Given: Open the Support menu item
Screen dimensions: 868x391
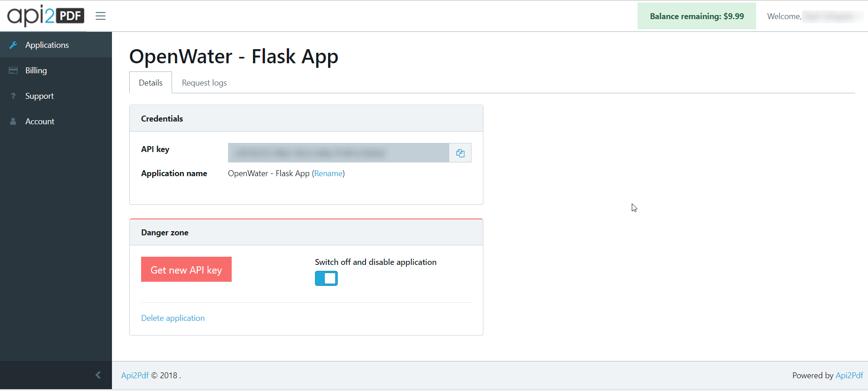Looking at the screenshot, I should [x=56, y=96].
